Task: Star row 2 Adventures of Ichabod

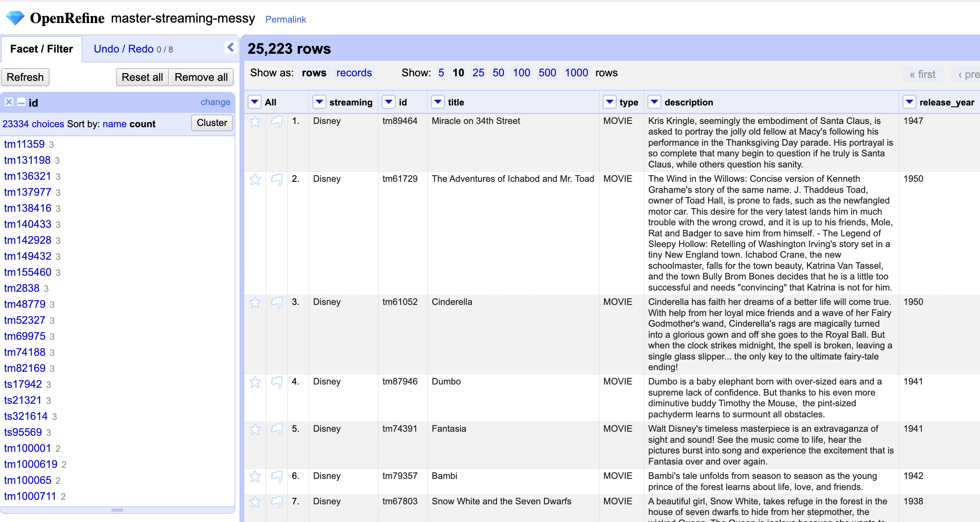Action: coord(255,179)
